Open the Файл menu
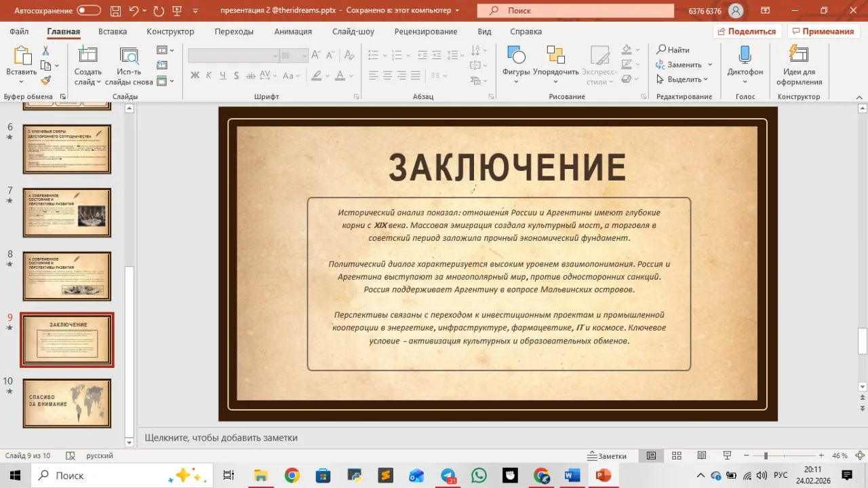 (x=19, y=31)
